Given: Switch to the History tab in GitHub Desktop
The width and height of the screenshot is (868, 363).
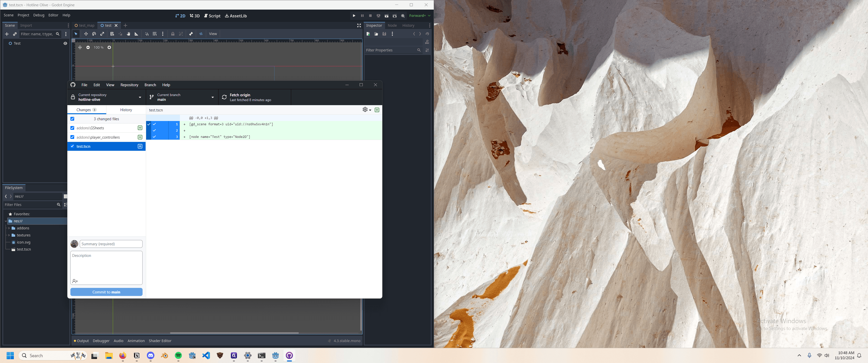Looking at the screenshot, I should [126, 110].
